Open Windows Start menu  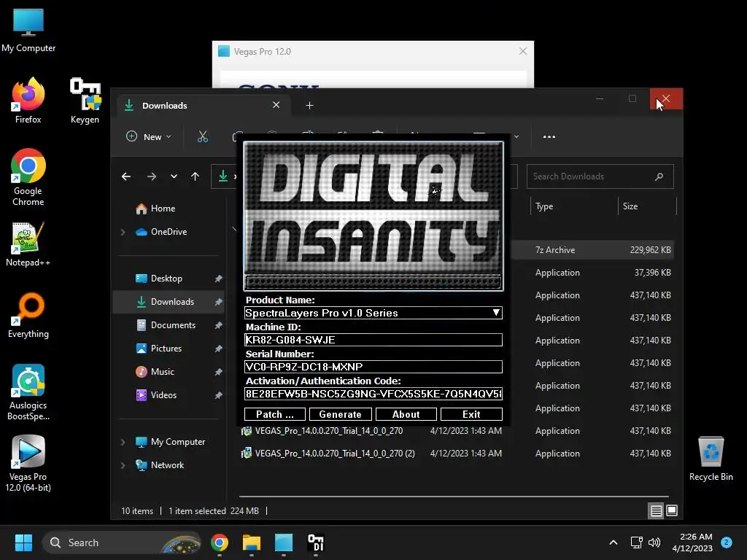click(23, 542)
